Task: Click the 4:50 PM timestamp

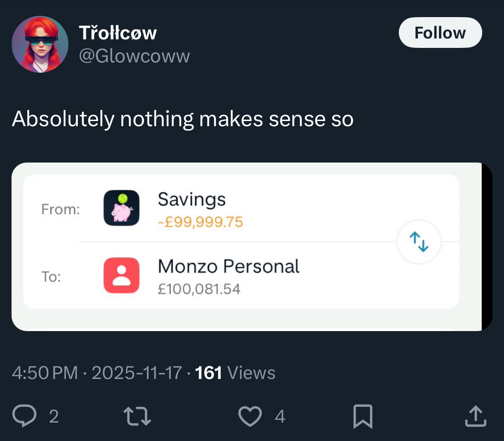Action: coord(45,373)
